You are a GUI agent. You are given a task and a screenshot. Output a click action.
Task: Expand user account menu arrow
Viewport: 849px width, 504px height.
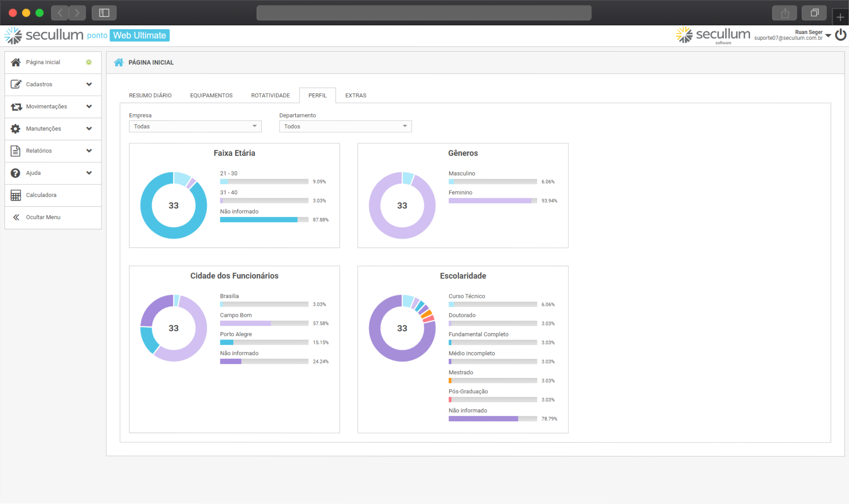point(828,35)
